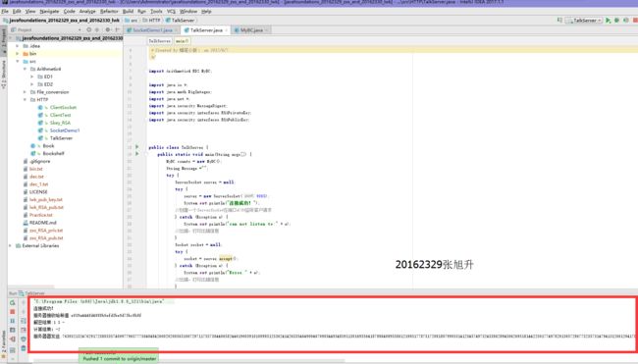Stop TalkServer using the Run panel red square
Image resolution: width=638 pixels, height=364 pixels.
pos(12,312)
